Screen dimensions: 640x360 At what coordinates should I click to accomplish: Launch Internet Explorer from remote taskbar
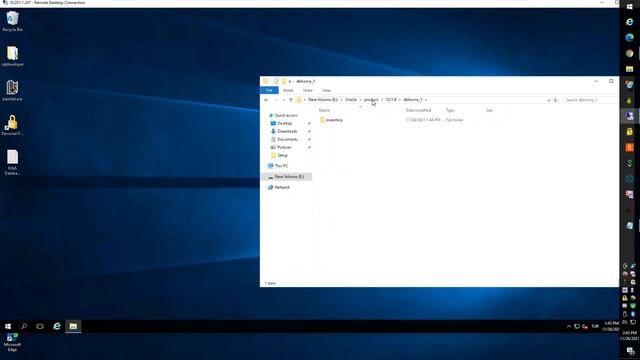56,326
